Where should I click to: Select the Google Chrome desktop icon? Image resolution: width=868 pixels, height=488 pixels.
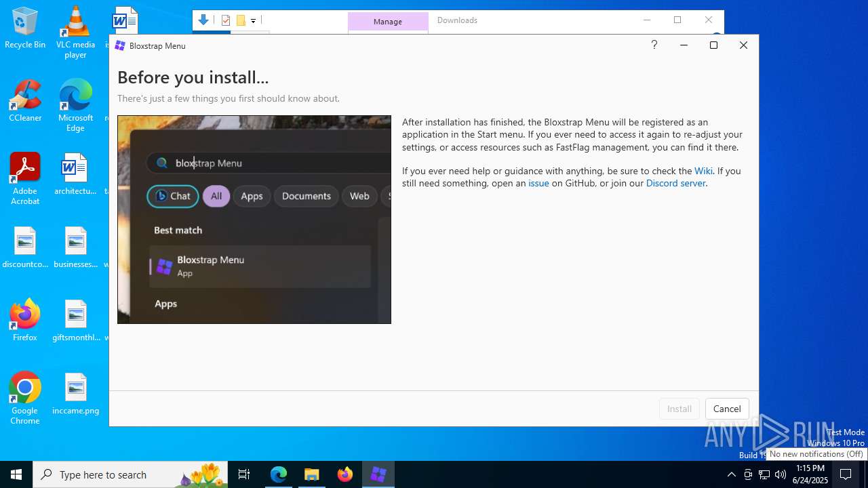[x=25, y=399]
